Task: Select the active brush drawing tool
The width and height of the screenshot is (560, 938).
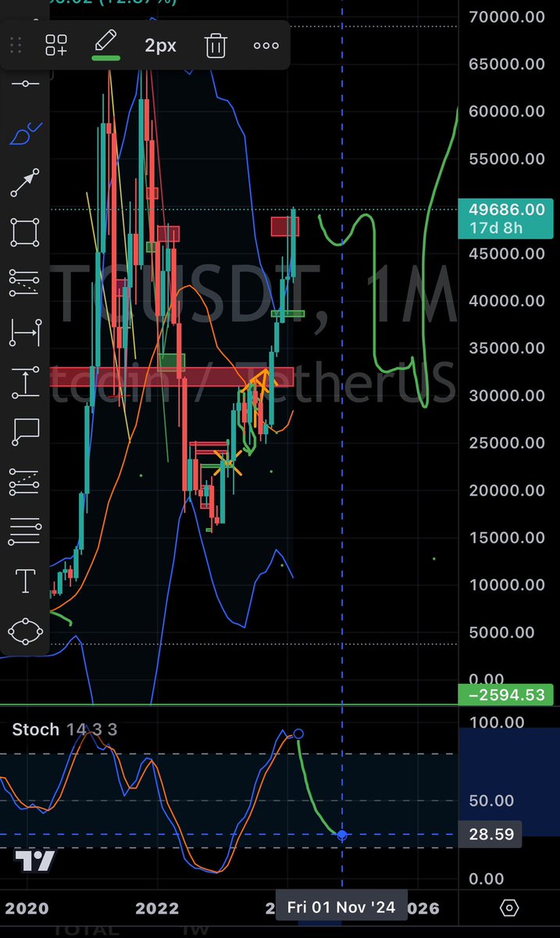Action: pyautogui.click(x=25, y=133)
